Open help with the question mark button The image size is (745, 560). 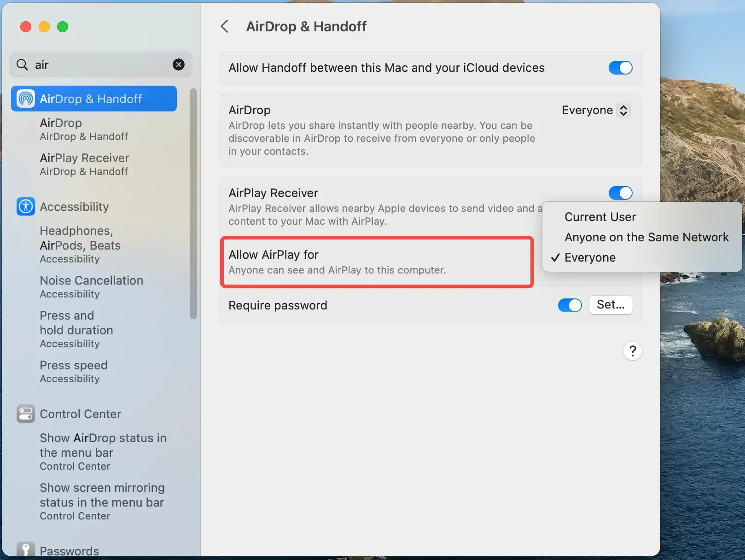[633, 351]
